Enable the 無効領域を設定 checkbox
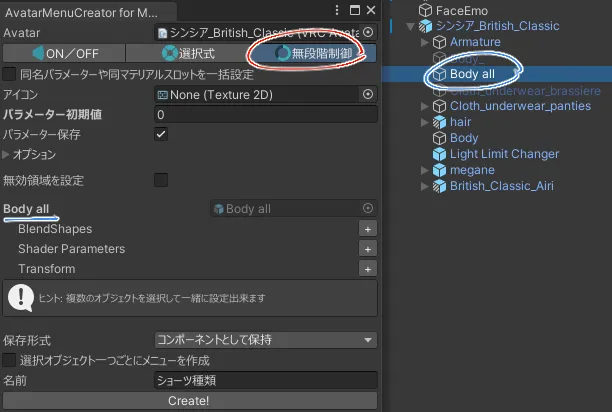Screen dimensions: 612x412 (x=161, y=180)
